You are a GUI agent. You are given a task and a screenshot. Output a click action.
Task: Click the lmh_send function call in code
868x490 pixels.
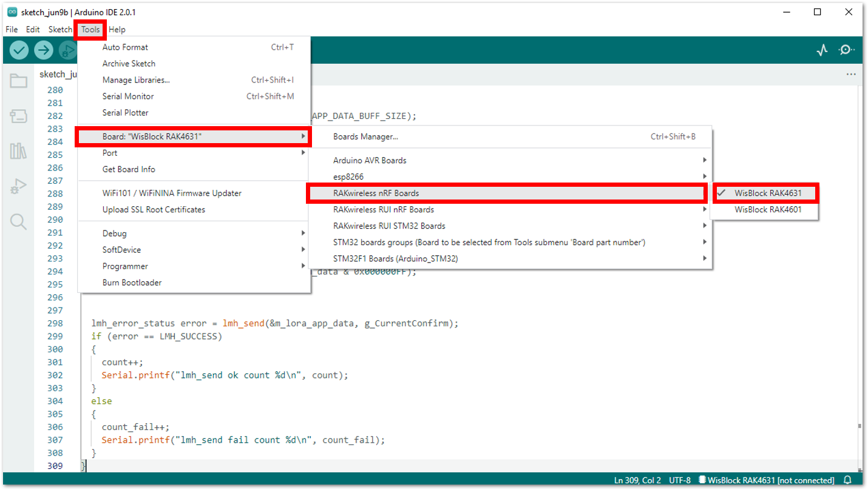243,323
